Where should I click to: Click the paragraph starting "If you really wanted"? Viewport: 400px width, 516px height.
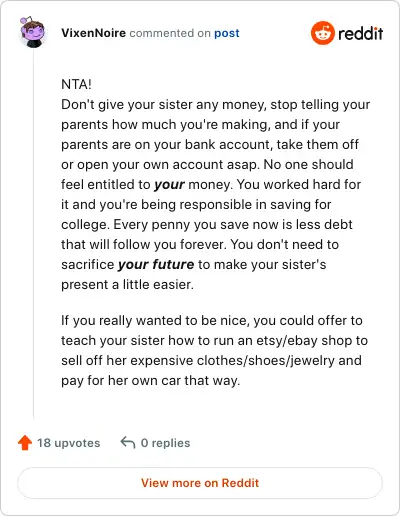pyautogui.click(x=214, y=350)
